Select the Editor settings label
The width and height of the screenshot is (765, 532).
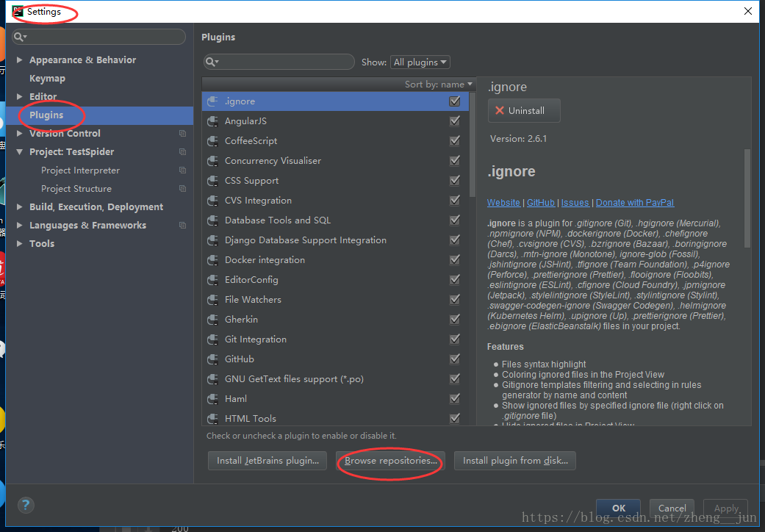click(43, 96)
